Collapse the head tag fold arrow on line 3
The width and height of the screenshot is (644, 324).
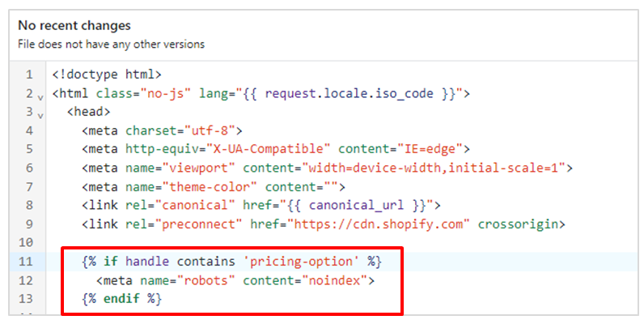(x=40, y=117)
